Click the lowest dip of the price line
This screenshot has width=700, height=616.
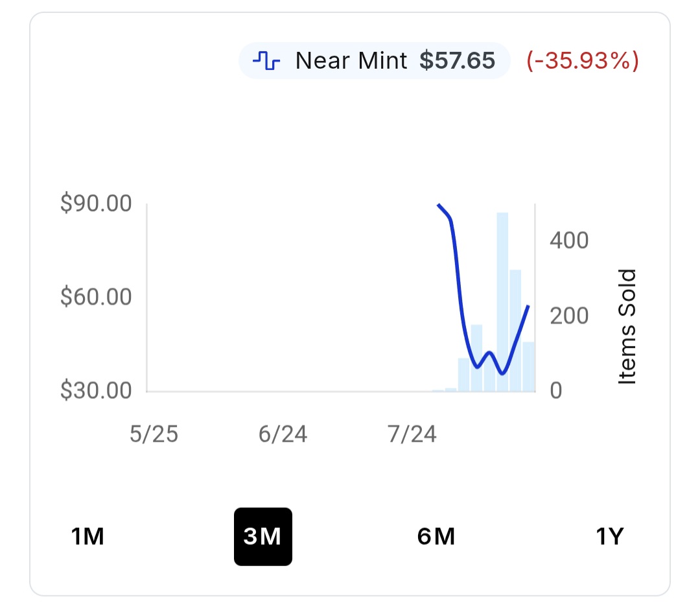503,373
